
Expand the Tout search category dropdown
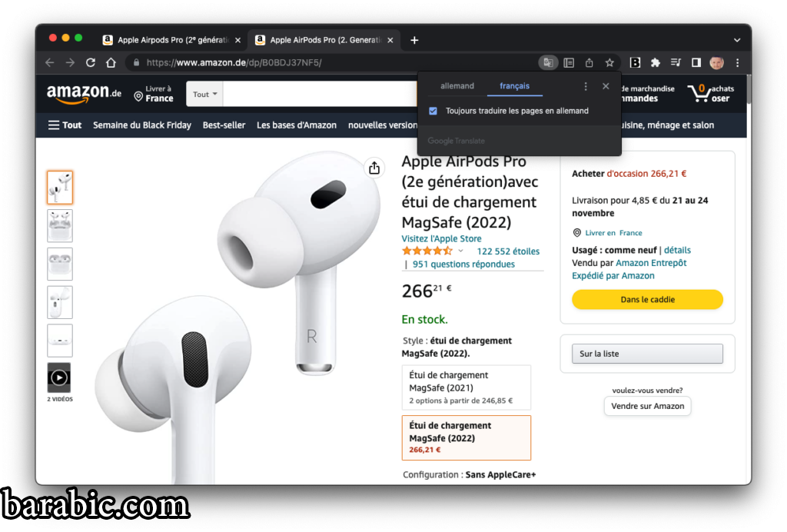point(204,95)
